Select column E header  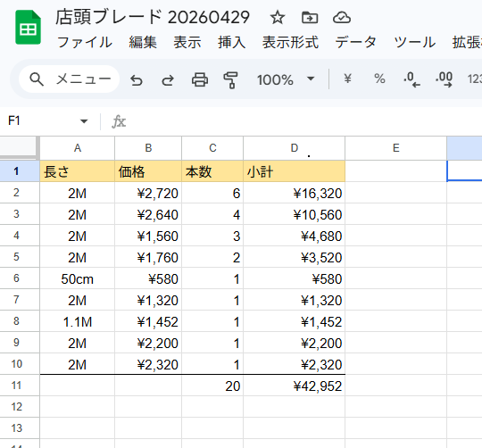396,148
